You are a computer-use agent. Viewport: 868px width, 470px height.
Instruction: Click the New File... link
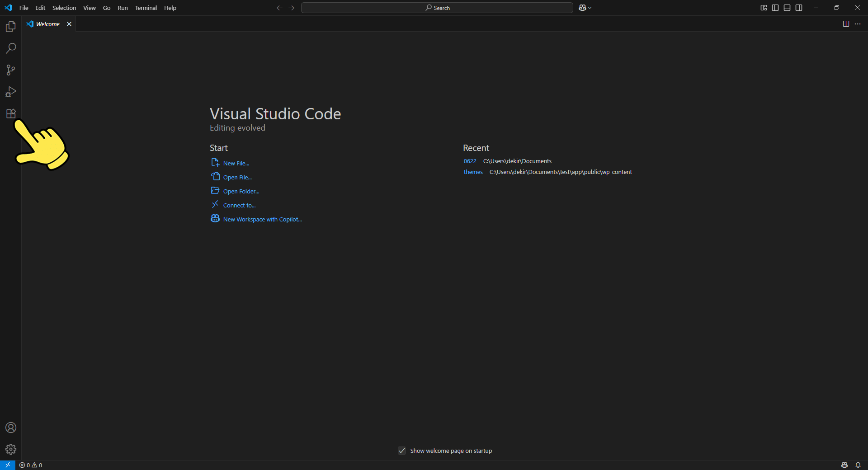coord(230,163)
